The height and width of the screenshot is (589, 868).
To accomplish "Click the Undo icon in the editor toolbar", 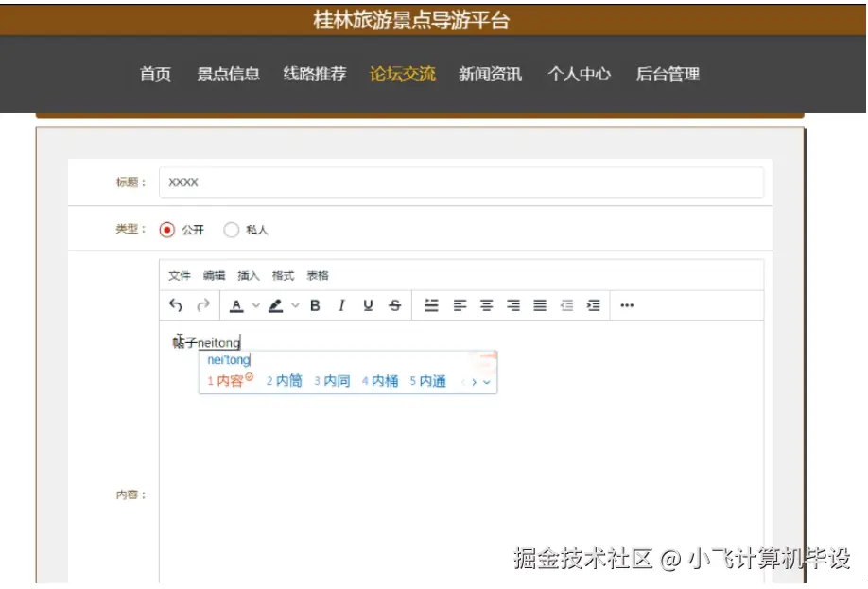I will 176,305.
